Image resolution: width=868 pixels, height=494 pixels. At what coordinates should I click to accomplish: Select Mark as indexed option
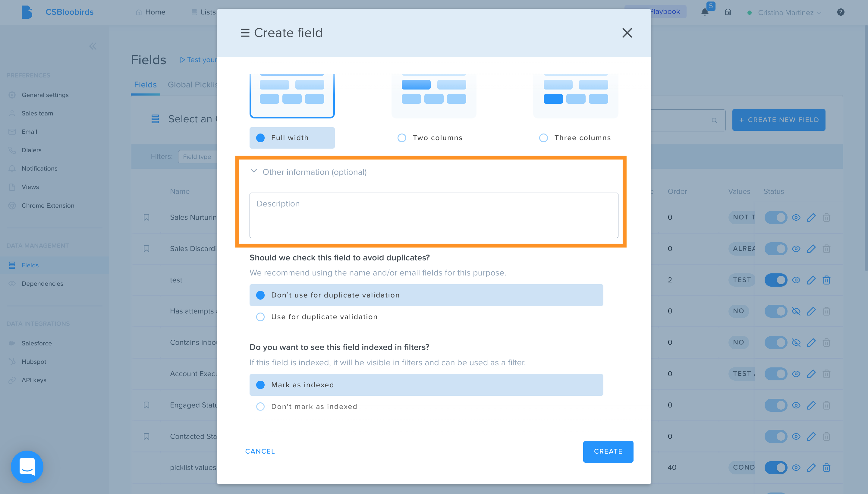click(426, 385)
